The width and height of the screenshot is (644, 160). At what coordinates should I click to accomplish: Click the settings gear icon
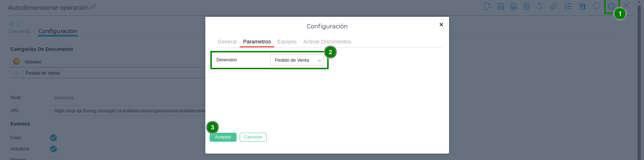tap(611, 6)
